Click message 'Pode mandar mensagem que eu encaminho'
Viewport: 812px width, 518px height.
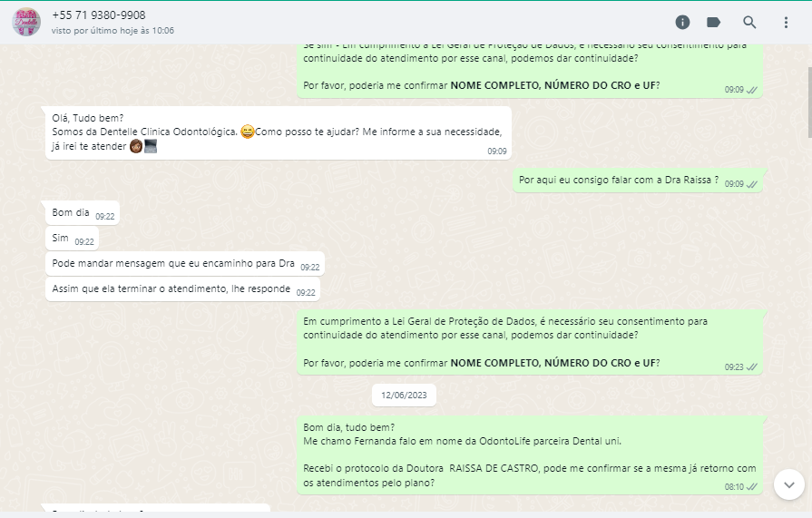185,264
